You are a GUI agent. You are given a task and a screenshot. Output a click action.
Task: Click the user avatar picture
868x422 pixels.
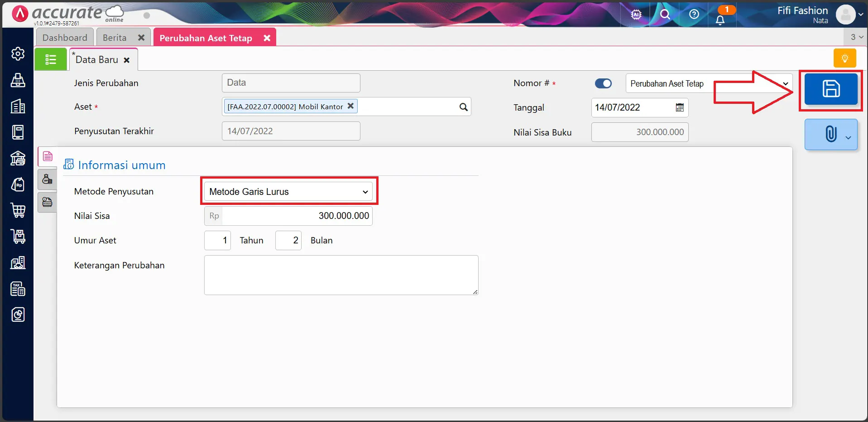[845, 15]
